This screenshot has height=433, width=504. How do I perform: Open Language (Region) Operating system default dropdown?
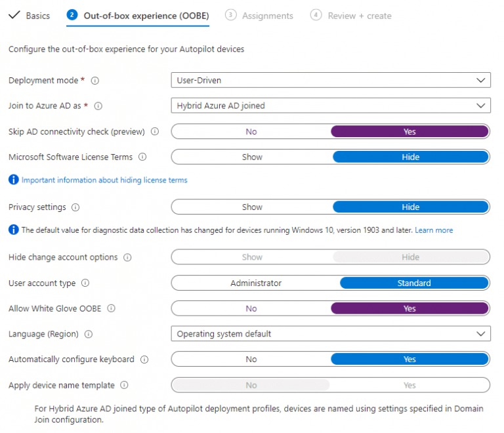tap(331, 333)
